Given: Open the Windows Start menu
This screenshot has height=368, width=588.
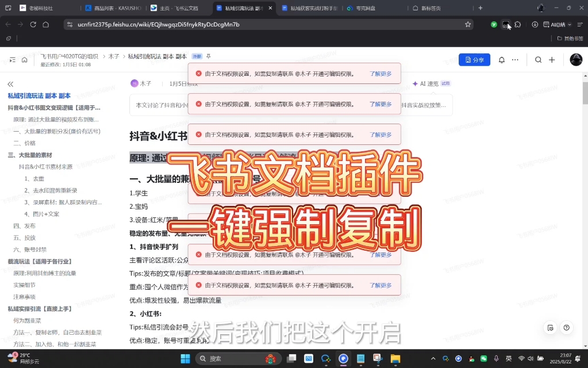Looking at the screenshot, I should [185, 359].
